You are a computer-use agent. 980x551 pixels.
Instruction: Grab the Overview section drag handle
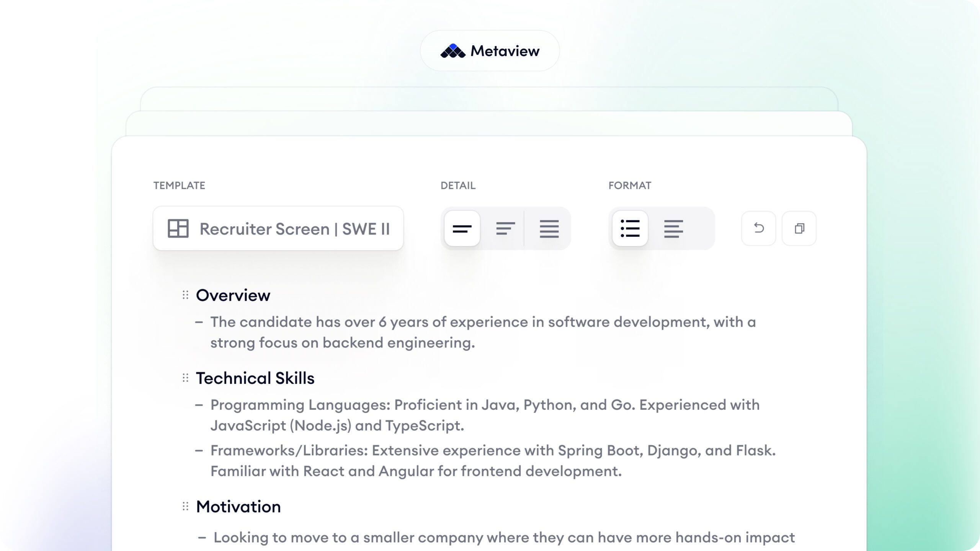[186, 295]
